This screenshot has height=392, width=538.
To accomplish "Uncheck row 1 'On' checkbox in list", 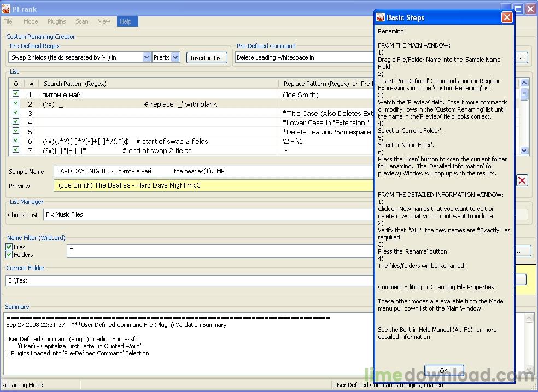I will [x=16, y=94].
